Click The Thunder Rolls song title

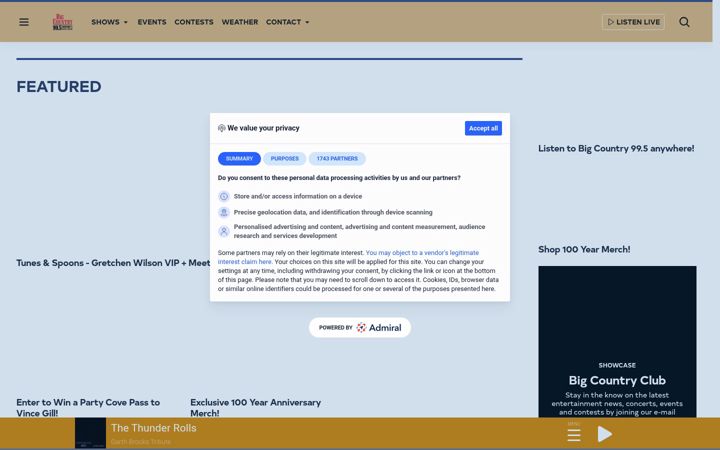[153, 428]
